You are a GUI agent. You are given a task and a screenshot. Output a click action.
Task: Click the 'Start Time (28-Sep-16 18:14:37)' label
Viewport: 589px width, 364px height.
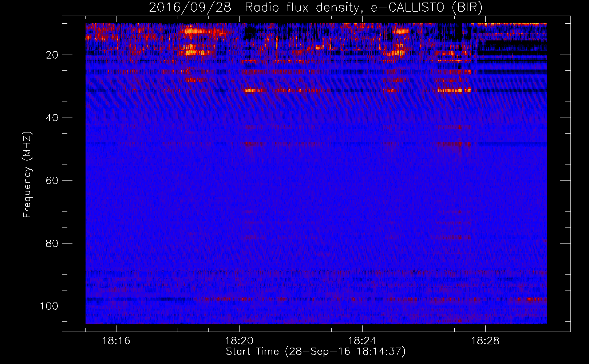pos(316,352)
